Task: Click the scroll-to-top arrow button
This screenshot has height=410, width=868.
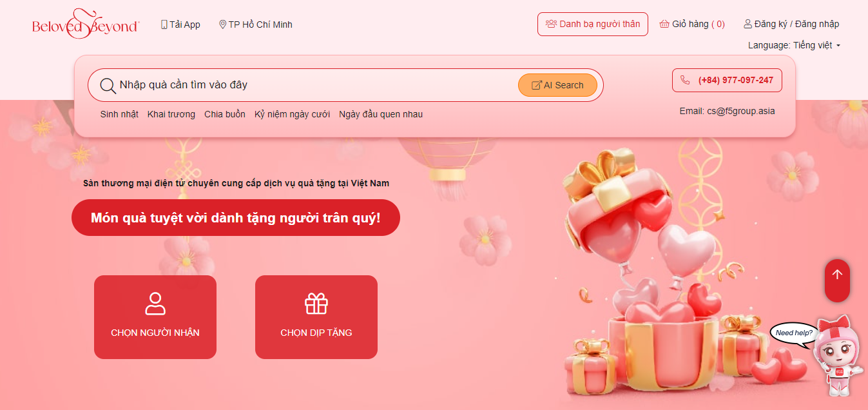Action: [x=837, y=280]
